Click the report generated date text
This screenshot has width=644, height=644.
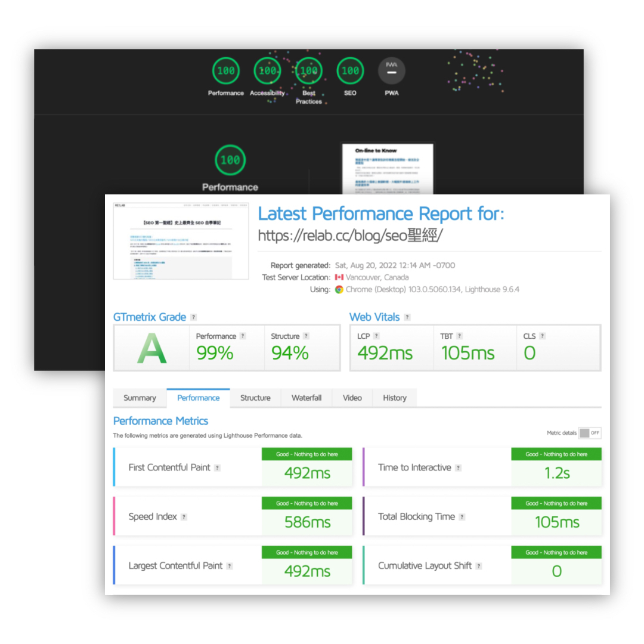coord(395,265)
